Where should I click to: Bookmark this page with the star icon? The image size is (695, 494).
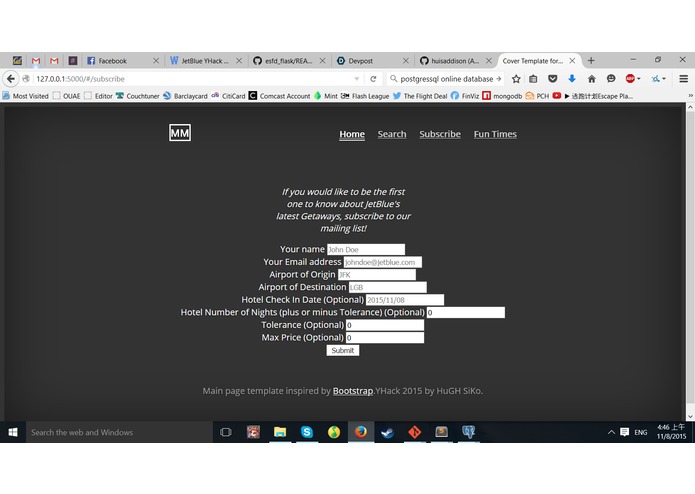click(x=516, y=79)
